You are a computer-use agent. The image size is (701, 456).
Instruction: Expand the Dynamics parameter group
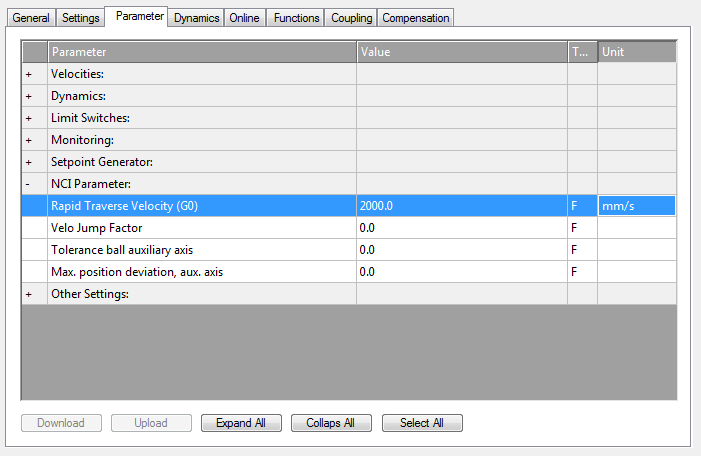coord(29,96)
